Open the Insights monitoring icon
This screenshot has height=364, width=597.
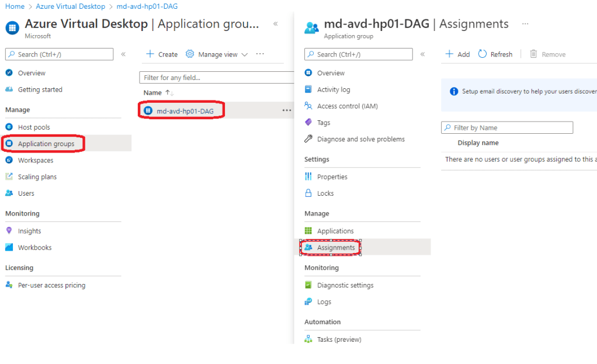tap(9, 231)
